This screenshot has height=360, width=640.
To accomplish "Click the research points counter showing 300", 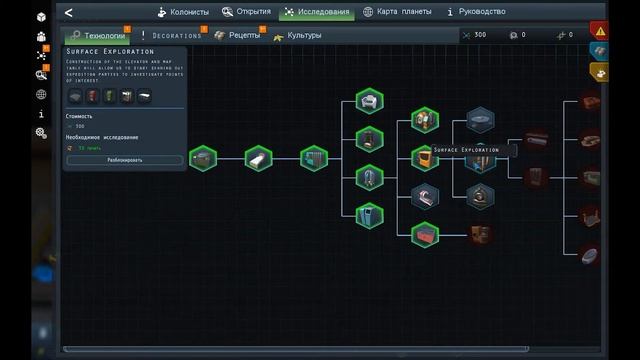I will (x=475, y=35).
